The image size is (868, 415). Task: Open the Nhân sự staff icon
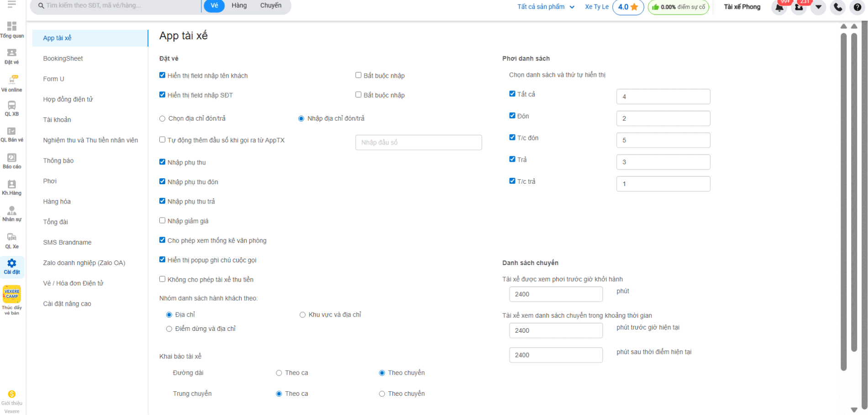(12, 213)
